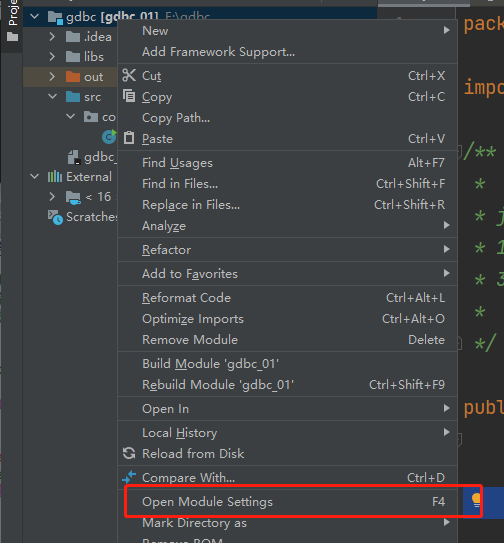The height and width of the screenshot is (543, 504).
Task: Select Reformat Code menu entry
Action: pos(288,297)
